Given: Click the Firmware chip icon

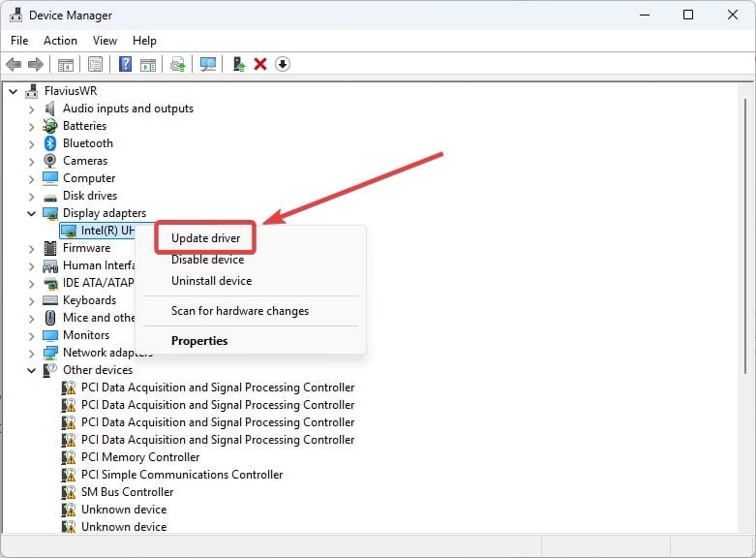Looking at the screenshot, I should click(50, 248).
